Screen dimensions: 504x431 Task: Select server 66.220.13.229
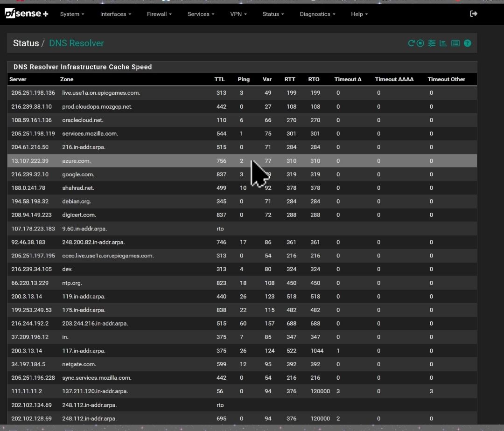(30, 283)
